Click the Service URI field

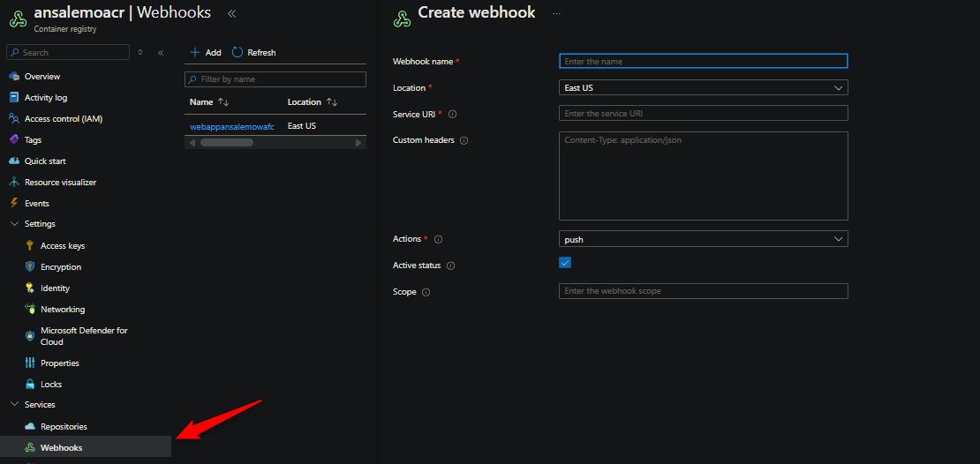(x=703, y=114)
